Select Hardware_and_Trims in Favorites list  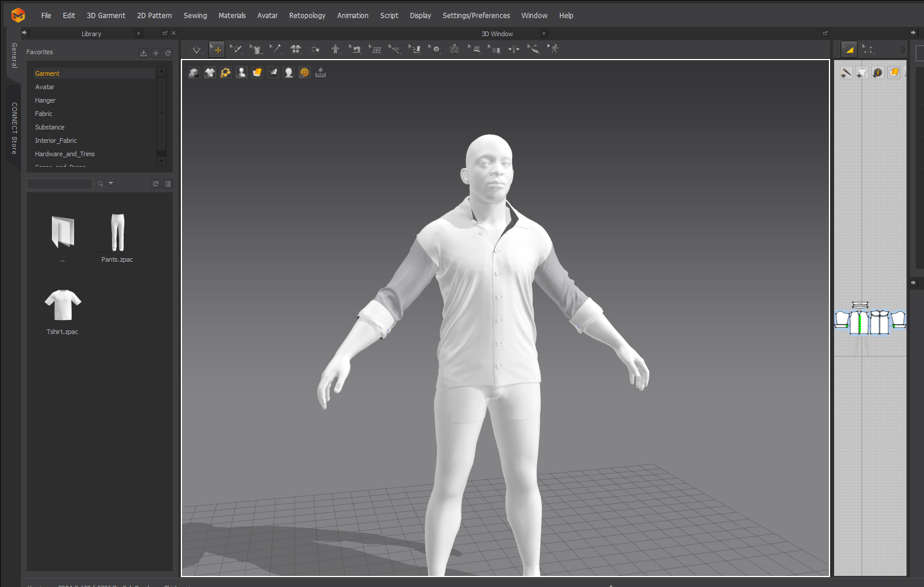tap(65, 154)
